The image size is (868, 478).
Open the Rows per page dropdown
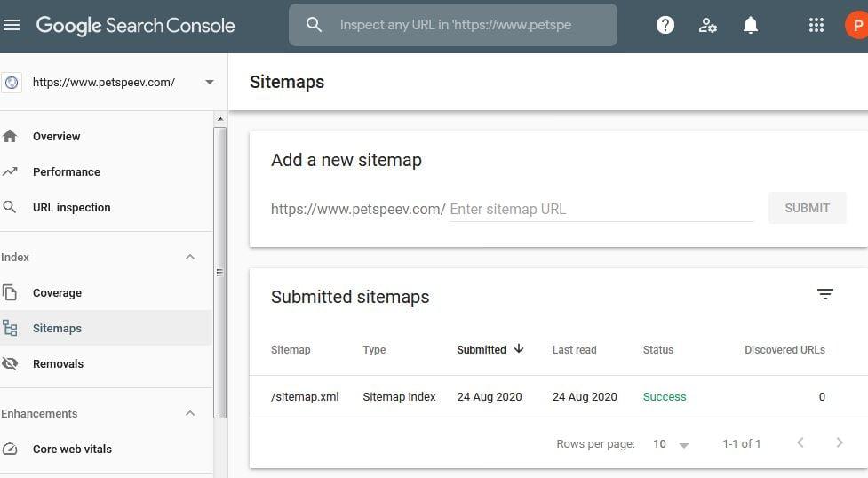[671, 444]
